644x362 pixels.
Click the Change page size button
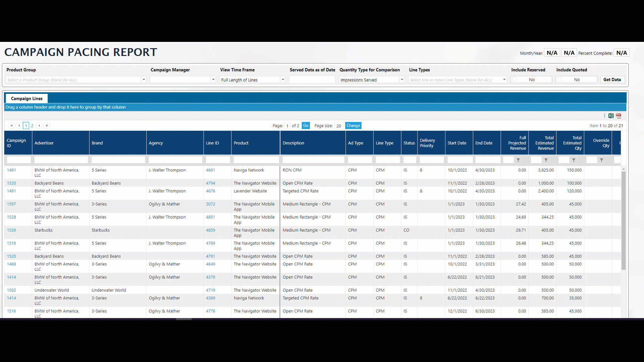(x=353, y=125)
